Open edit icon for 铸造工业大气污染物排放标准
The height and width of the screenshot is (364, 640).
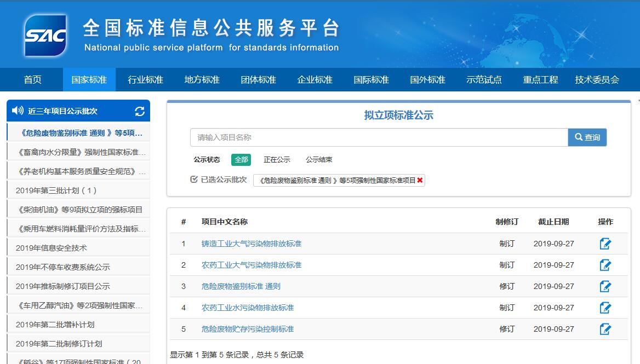605,244
